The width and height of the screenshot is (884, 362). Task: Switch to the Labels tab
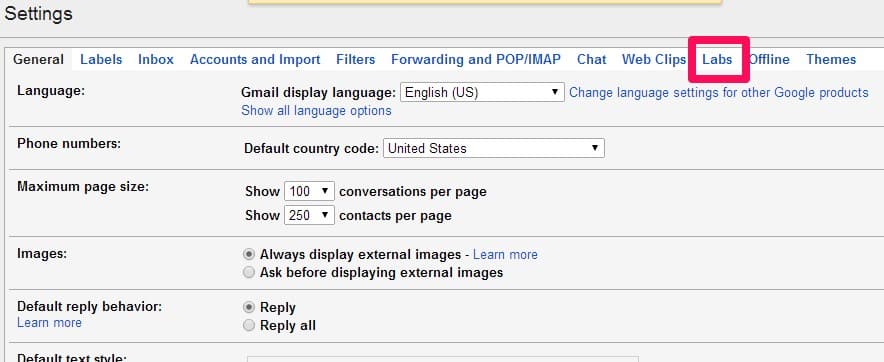tap(101, 59)
